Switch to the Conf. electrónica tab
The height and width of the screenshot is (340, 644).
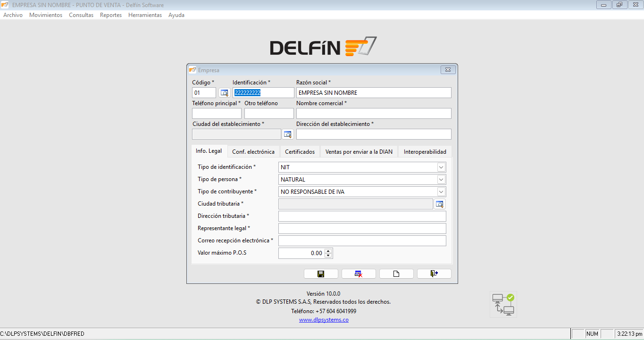point(253,152)
